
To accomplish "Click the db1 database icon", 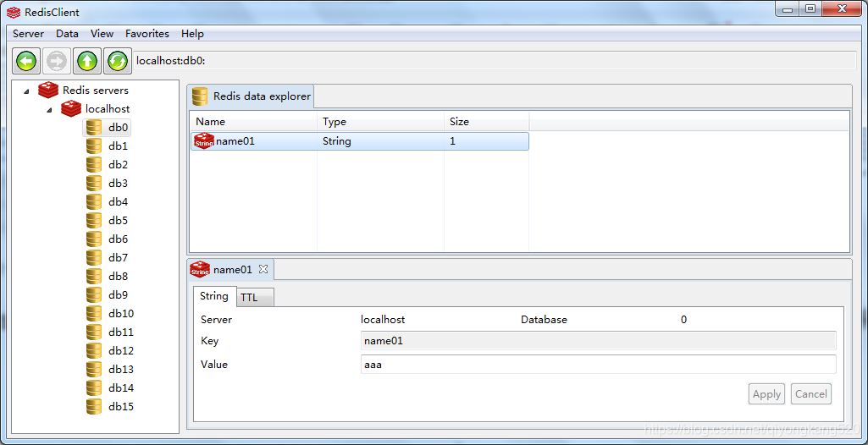I will [x=94, y=146].
